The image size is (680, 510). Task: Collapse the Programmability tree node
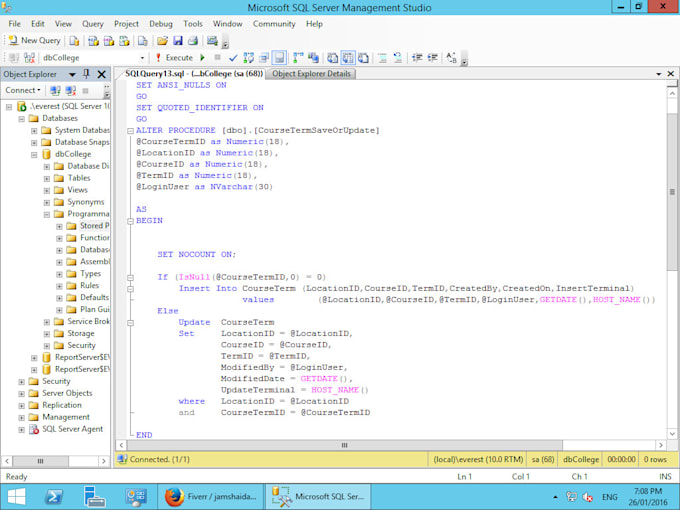[46, 214]
